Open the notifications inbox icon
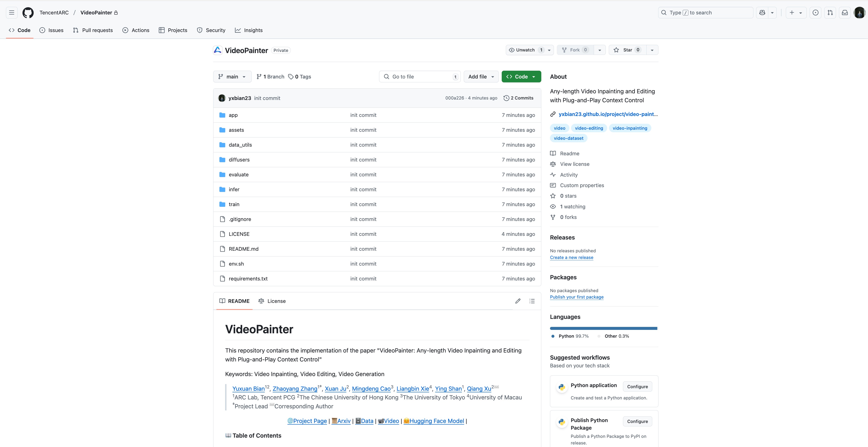This screenshot has height=447, width=868. (x=845, y=12)
